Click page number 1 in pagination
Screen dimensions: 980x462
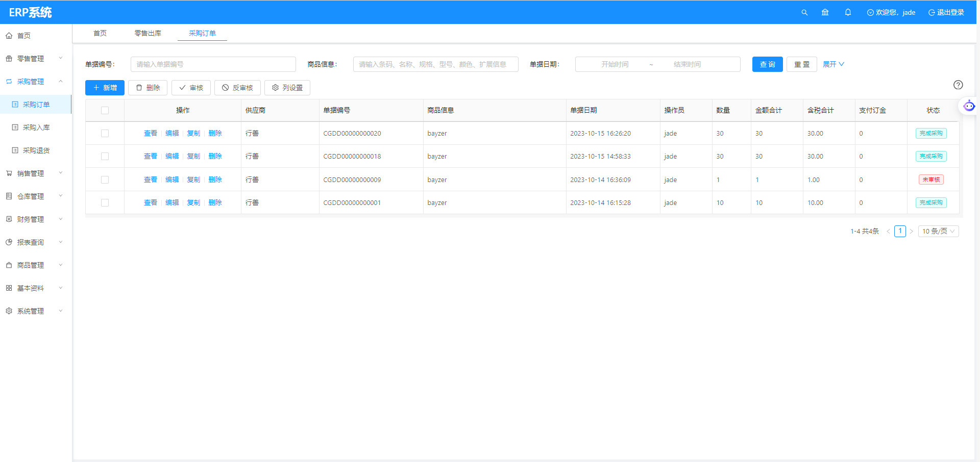pos(900,231)
